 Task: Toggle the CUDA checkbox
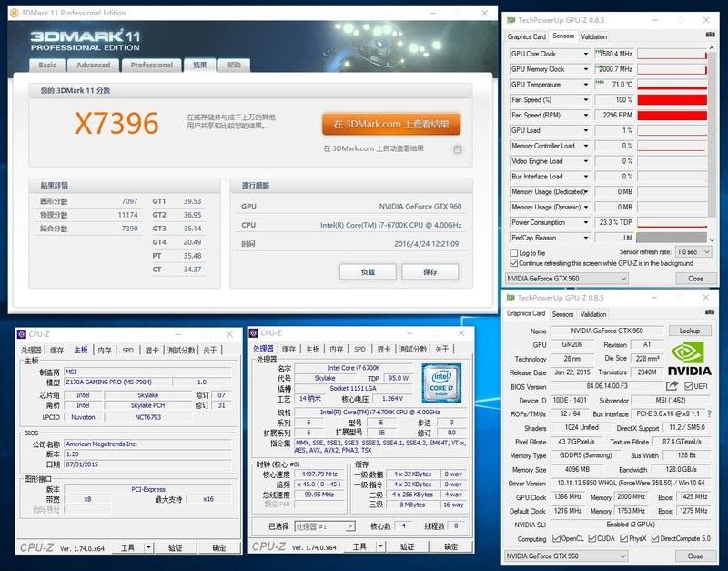click(592, 538)
